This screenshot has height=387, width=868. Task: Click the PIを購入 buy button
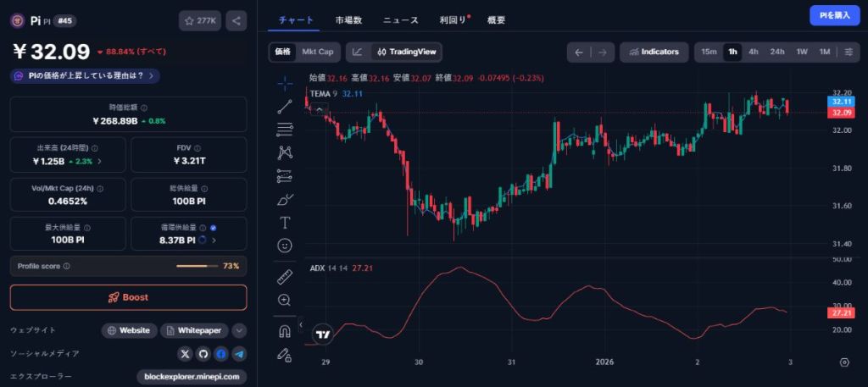pos(835,15)
